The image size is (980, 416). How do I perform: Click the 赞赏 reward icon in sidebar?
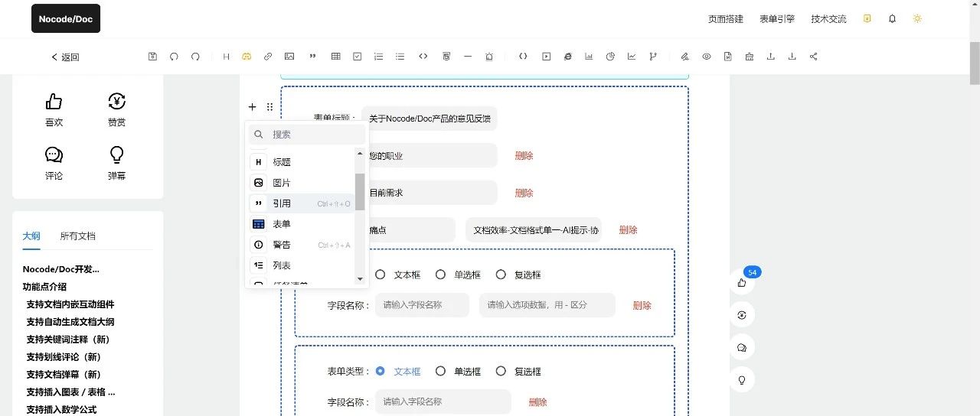pos(116,101)
